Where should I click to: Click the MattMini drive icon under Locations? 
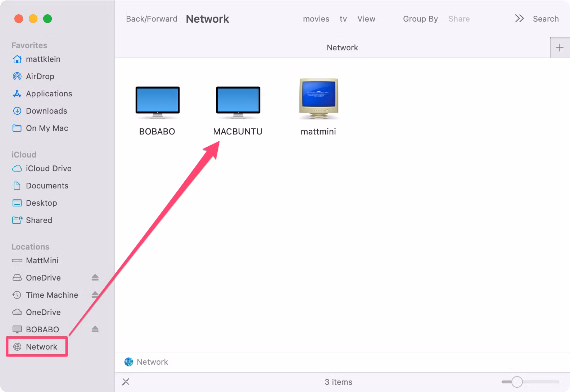coord(17,261)
